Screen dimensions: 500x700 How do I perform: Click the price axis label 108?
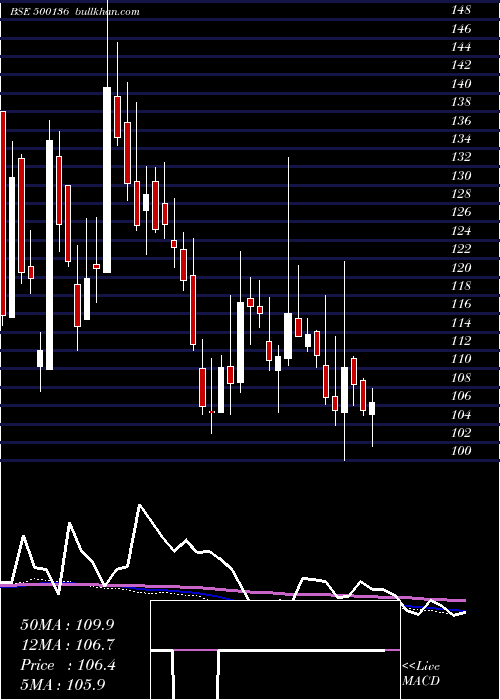coord(461,378)
